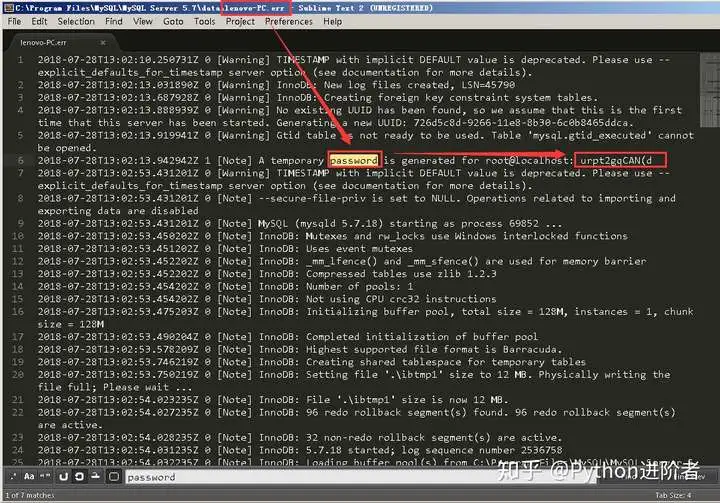Screen dimensions: 720x503
Task: Toggle reverse direction search option
Action: pyautogui.click(x=63, y=476)
